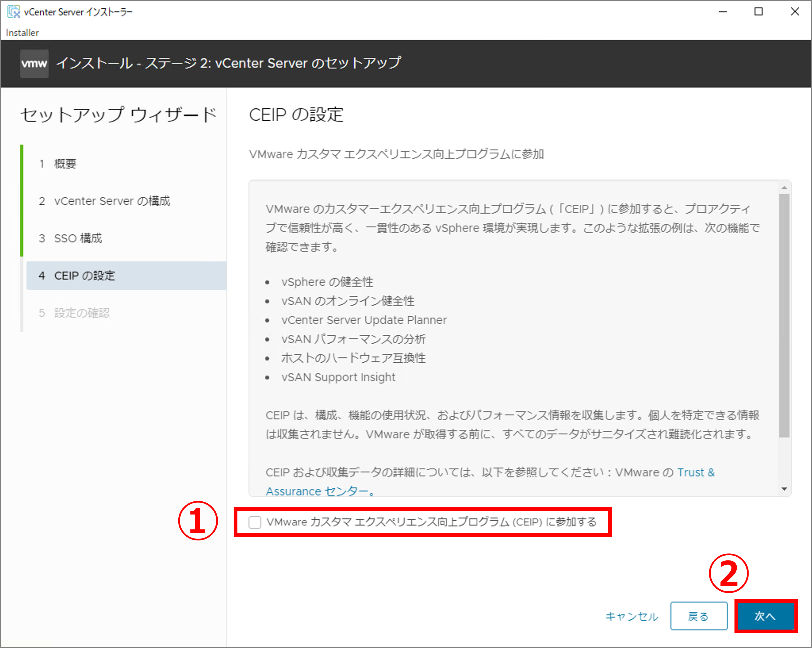The width and height of the screenshot is (812, 648).
Task: Click the vCenter Server installer title bar icon
Action: 14,12
